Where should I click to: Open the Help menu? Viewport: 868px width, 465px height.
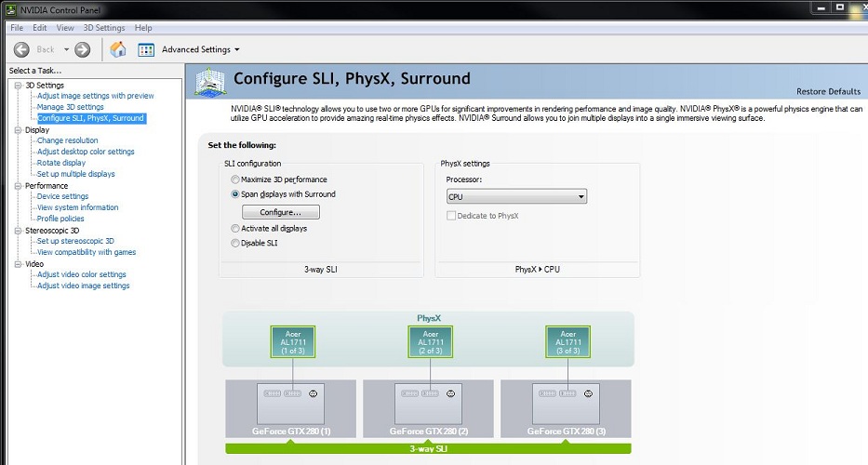[143, 28]
